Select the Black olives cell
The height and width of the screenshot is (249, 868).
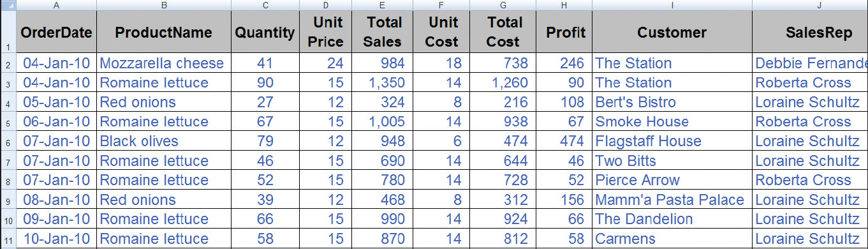tap(164, 141)
